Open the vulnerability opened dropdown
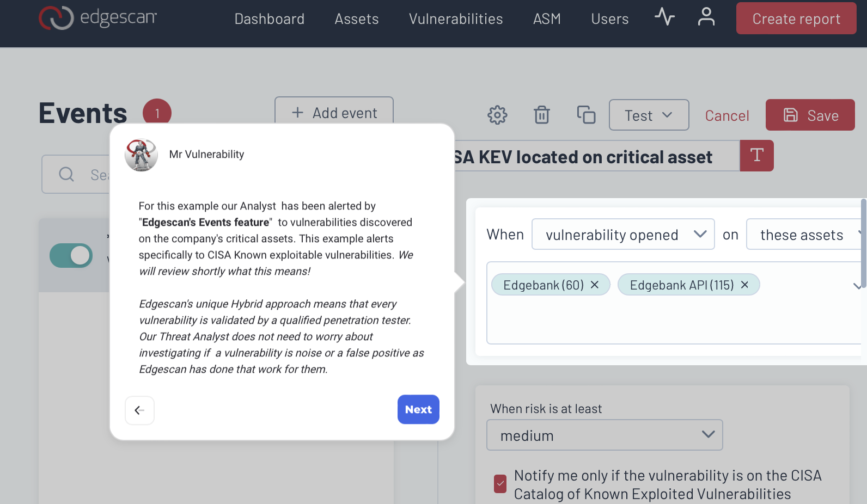Viewport: 867px width, 504px height. (x=623, y=234)
